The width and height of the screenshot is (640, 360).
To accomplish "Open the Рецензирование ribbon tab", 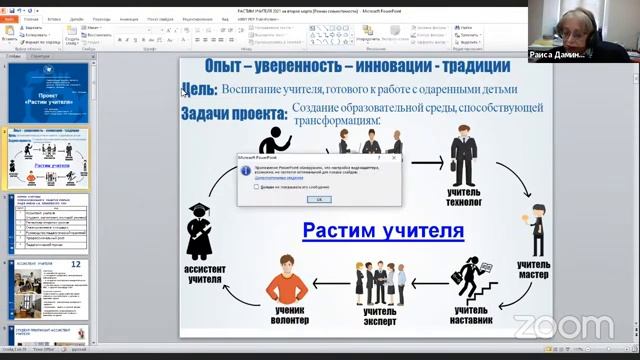I will [x=197, y=19].
